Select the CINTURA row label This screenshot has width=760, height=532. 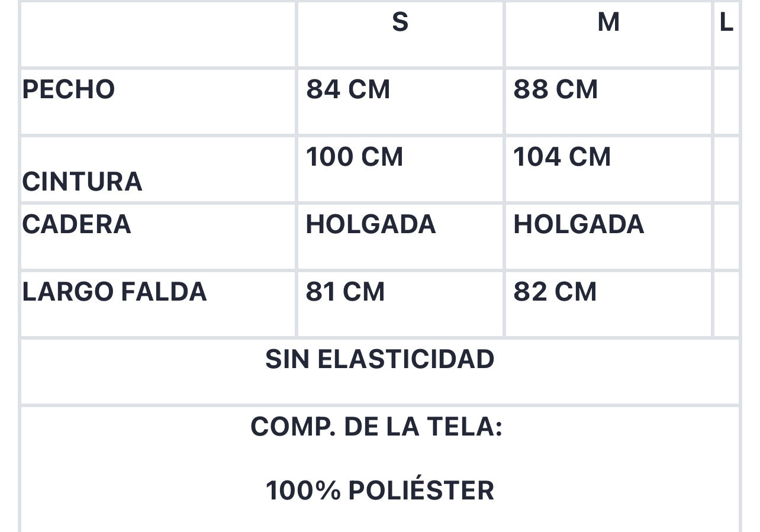(82, 182)
